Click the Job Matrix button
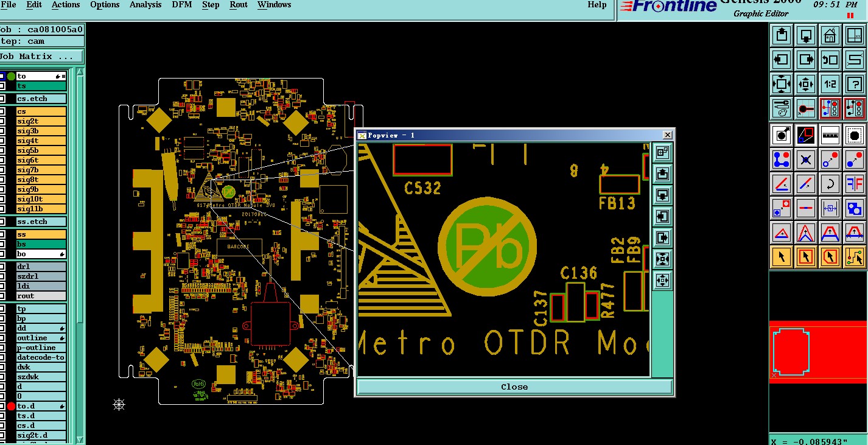868x445 pixels. (41, 56)
